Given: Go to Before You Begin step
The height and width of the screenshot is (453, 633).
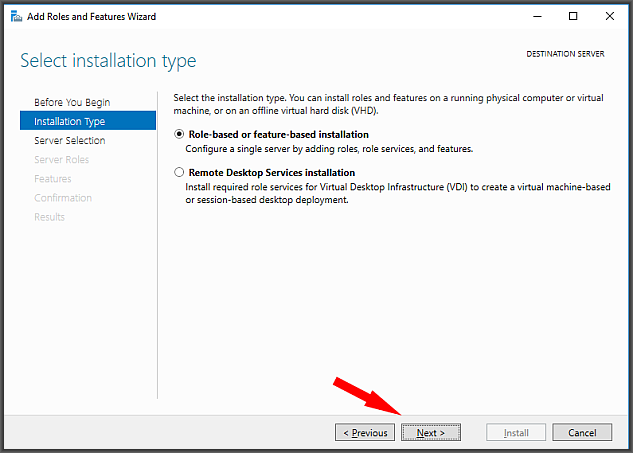Looking at the screenshot, I should (72, 103).
